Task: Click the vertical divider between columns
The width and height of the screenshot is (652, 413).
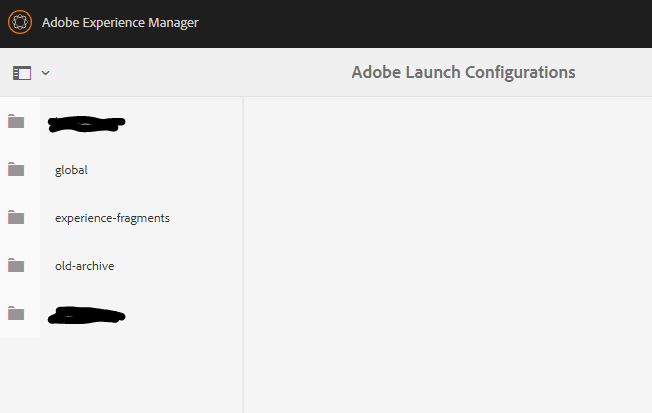Action: (x=243, y=250)
